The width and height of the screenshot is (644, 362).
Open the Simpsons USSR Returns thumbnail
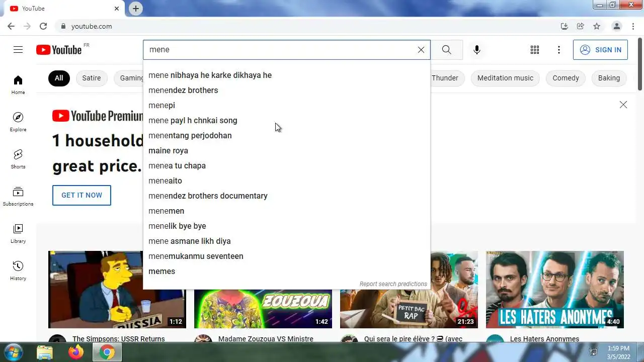96,290
